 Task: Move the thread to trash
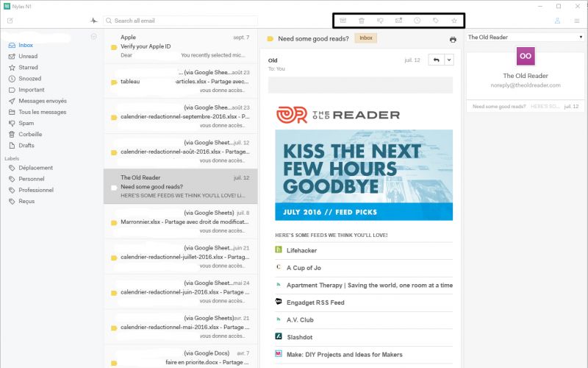coord(362,21)
